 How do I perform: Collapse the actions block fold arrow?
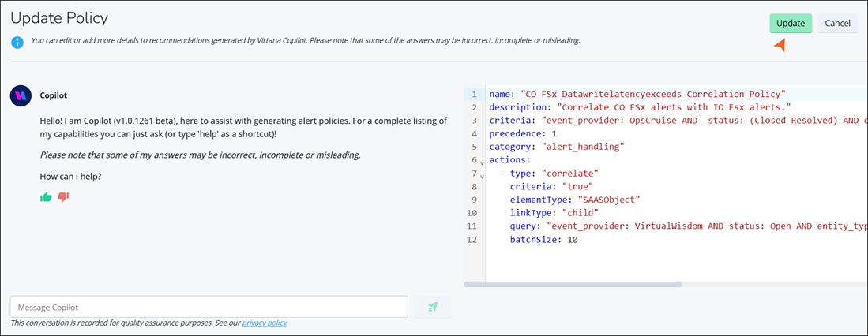pos(482,162)
